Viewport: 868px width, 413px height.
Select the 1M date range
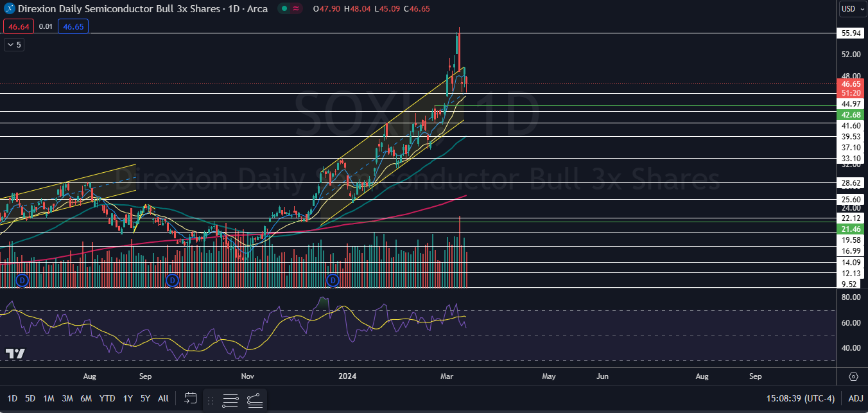48,398
